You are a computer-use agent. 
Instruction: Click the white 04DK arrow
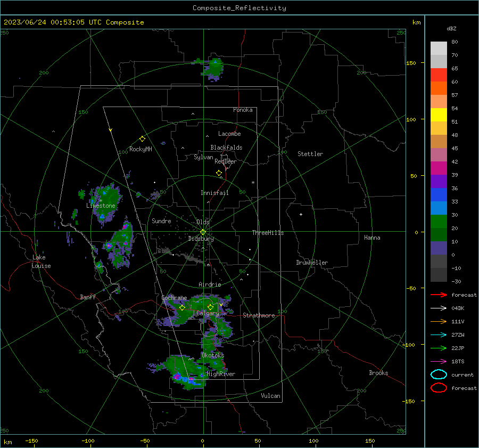click(439, 308)
